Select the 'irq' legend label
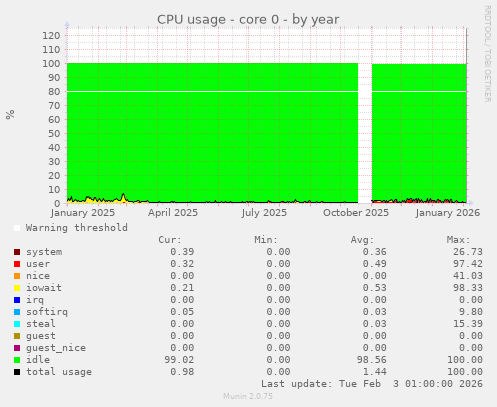The image size is (497, 407). coord(35,300)
